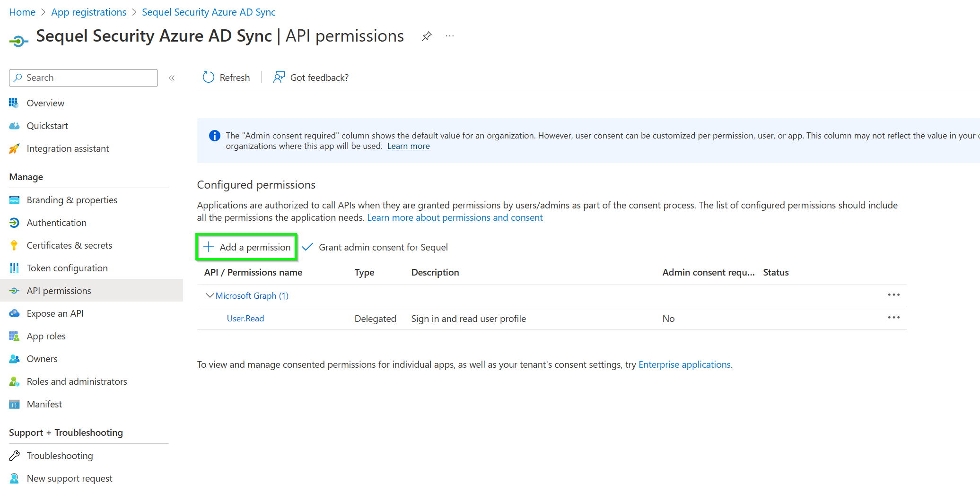The image size is (980, 501).
Task: Open the Overview menu item
Action: tap(45, 103)
